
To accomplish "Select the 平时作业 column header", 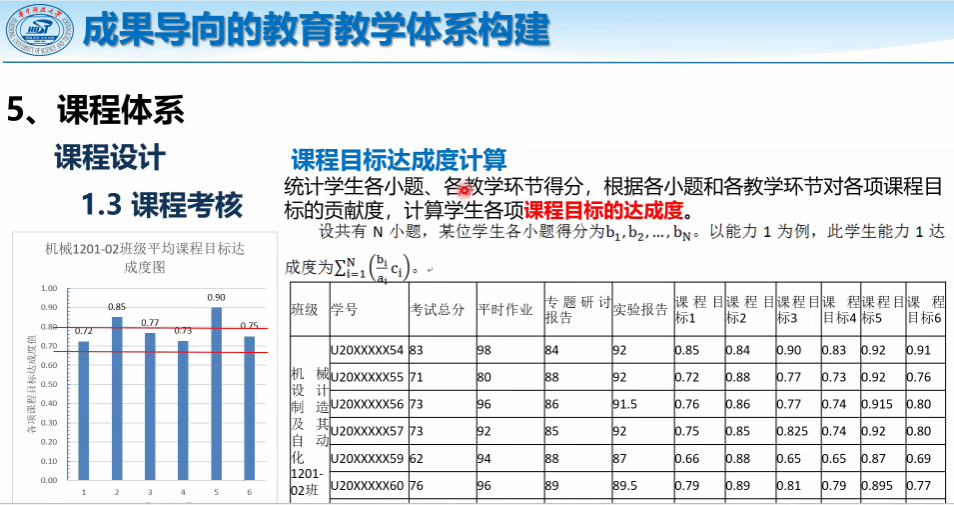I will pos(505,310).
